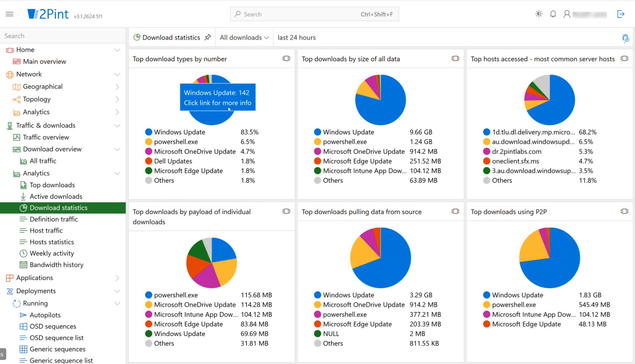Change the last 24 hours range
The image size is (635, 364).
point(297,38)
